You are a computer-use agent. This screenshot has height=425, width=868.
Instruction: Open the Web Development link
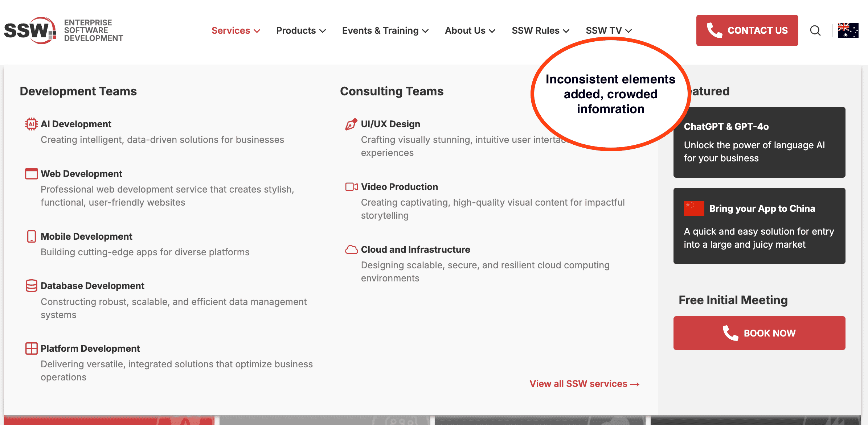(81, 174)
